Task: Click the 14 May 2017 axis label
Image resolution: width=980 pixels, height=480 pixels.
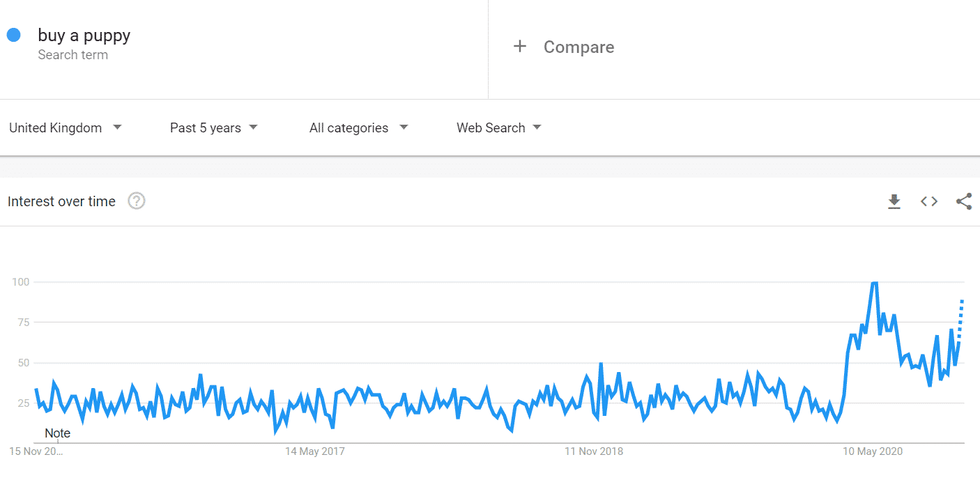Action: coord(314,451)
